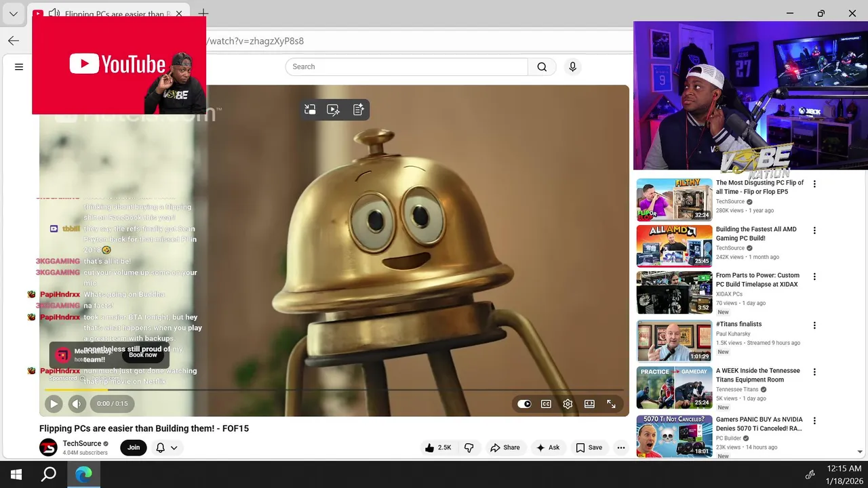Share this video

pos(505,447)
